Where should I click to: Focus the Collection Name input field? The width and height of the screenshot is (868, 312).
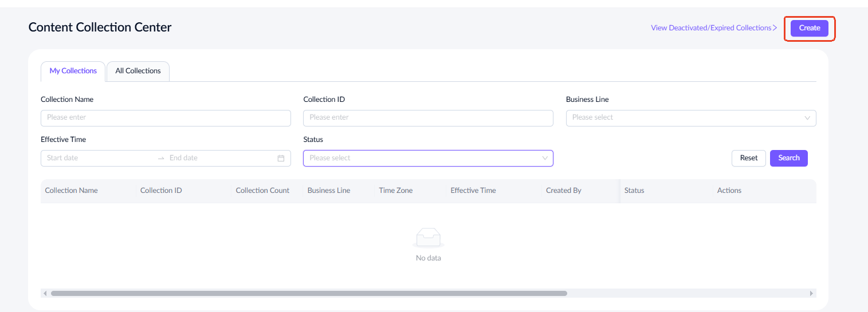click(x=166, y=118)
